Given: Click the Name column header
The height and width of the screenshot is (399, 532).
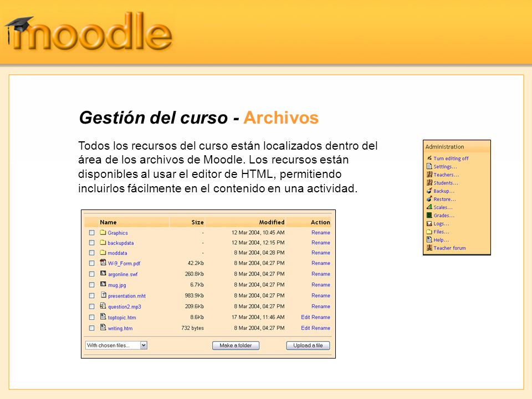Looking at the screenshot, I should [108, 222].
